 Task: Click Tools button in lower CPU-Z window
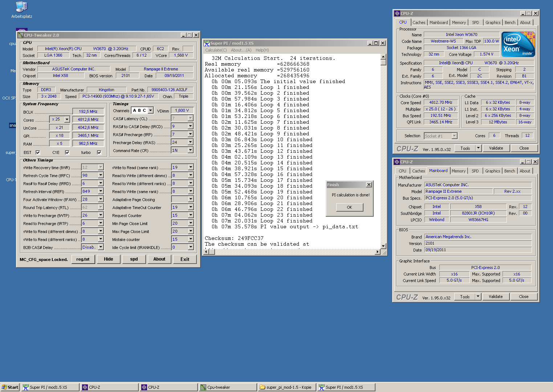pos(465,297)
